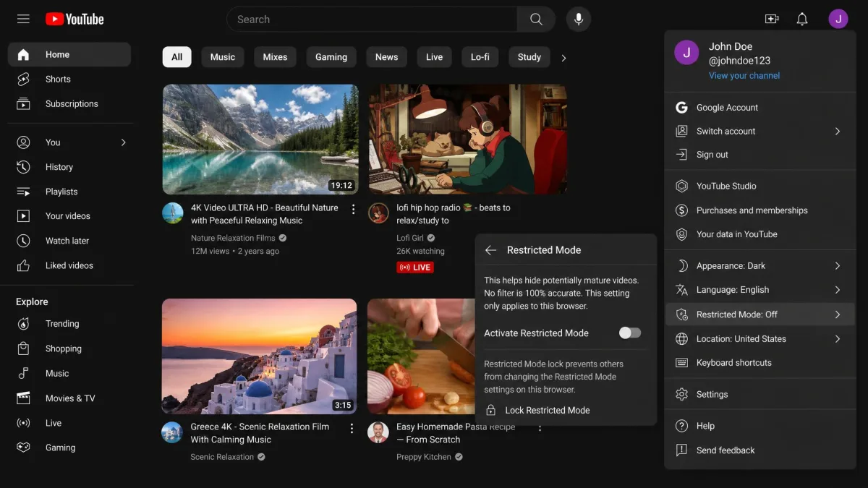Select the News filter chip
The image size is (868, 488).
386,57
